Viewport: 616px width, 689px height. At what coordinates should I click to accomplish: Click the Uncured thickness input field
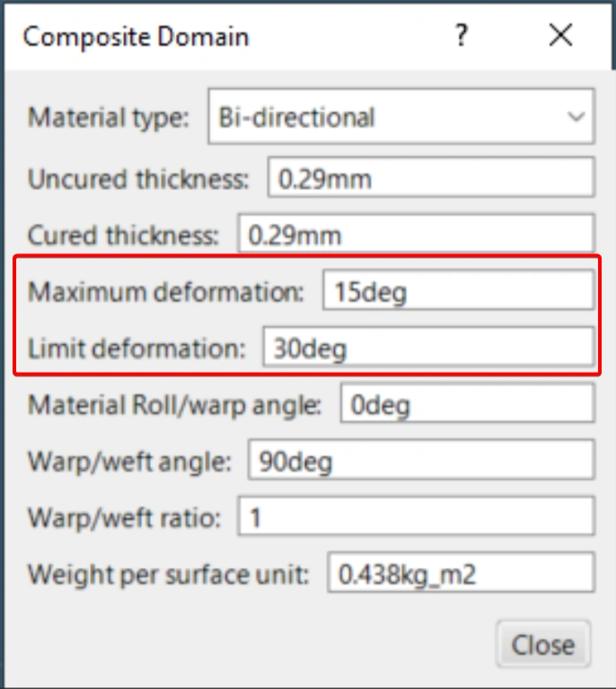point(431,178)
